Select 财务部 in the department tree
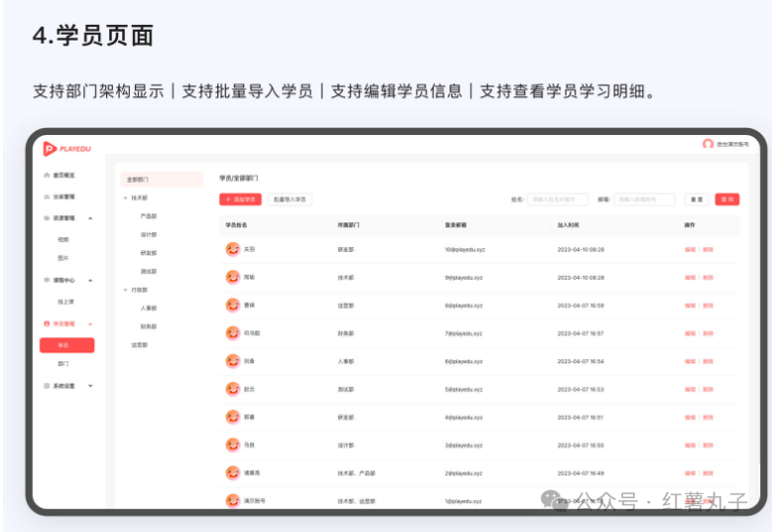The height and width of the screenshot is (532, 772). coord(149,327)
